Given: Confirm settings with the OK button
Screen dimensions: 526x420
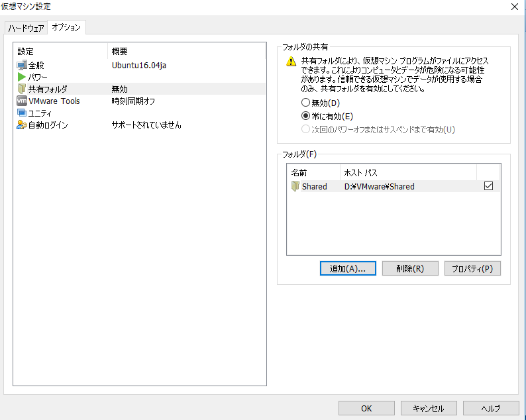Looking at the screenshot, I should pyautogui.click(x=366, y=408).
